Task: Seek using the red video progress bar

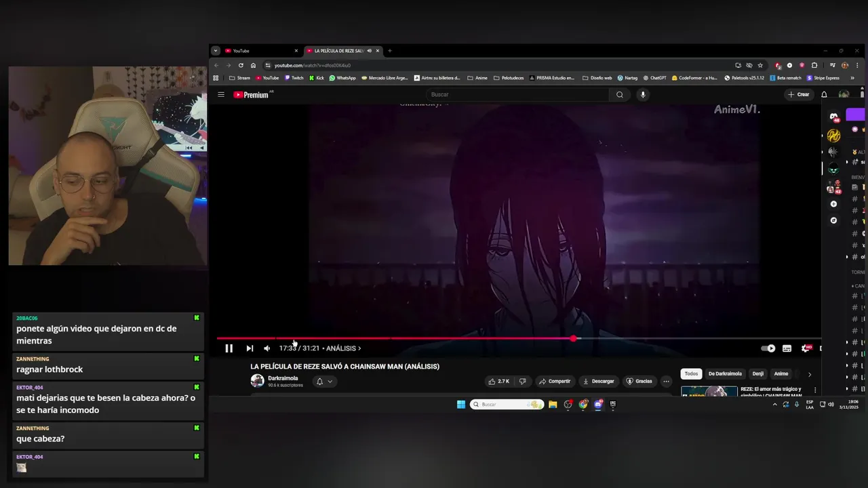Action: click(x=519, y=338)
